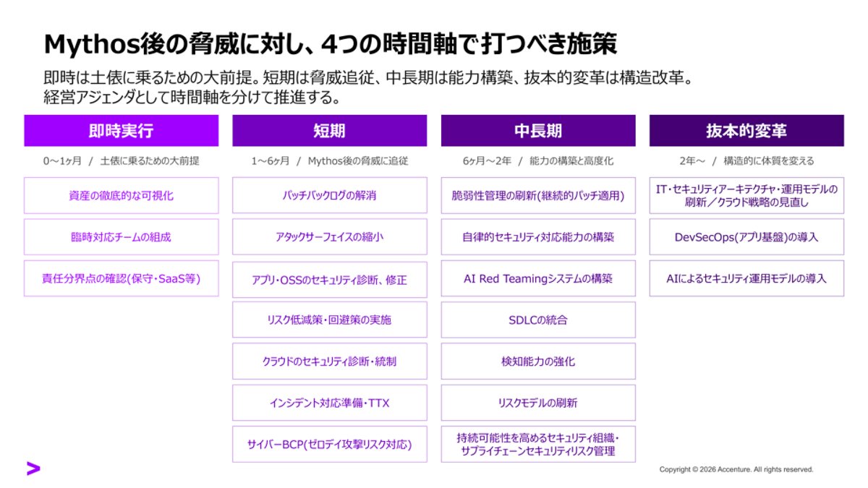
Task: Click the Copyright © 2026 Accenture footer text
Action: click(x=736, y=469)
